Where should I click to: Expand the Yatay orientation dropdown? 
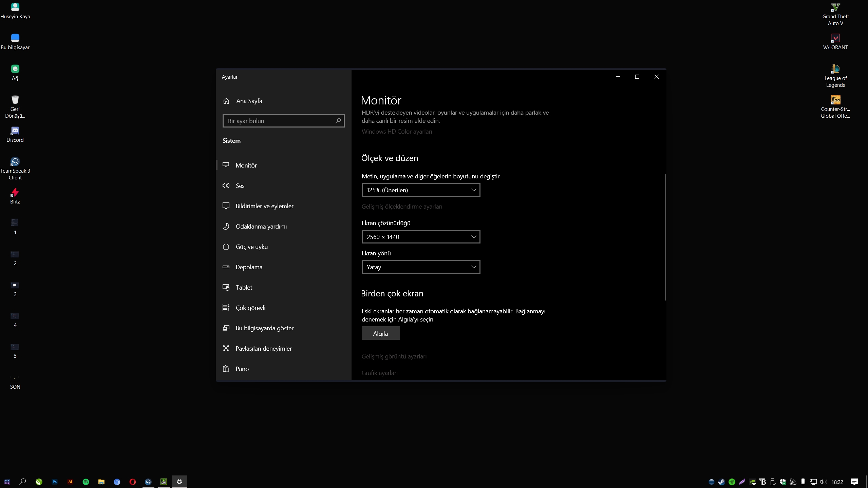click(420, 267)
